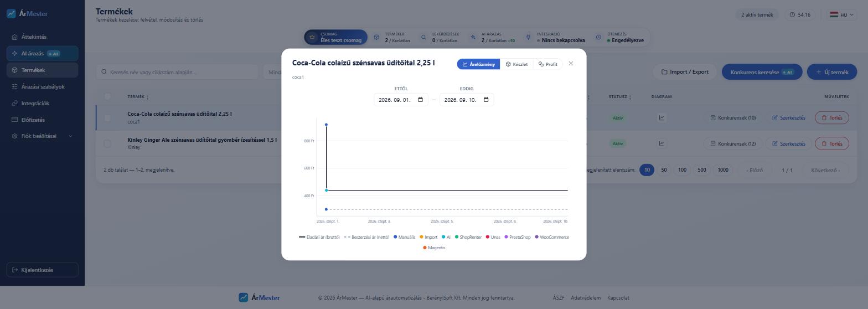The width and height of the screenshot is (868, 309).
Task: Open the Készlet tab
Action: [x=516, y=64]
